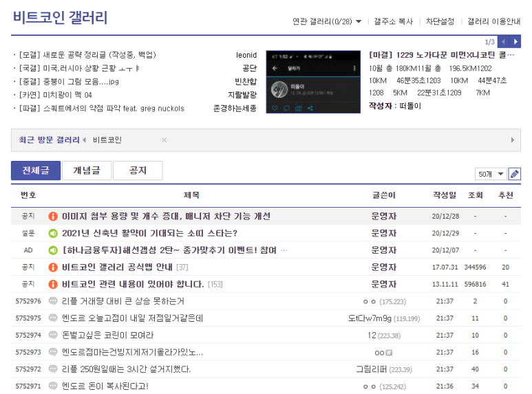Click green icon beside 하나금융투자 ad post
This screenshot has width=532, height=394.
tap(53, 250)
